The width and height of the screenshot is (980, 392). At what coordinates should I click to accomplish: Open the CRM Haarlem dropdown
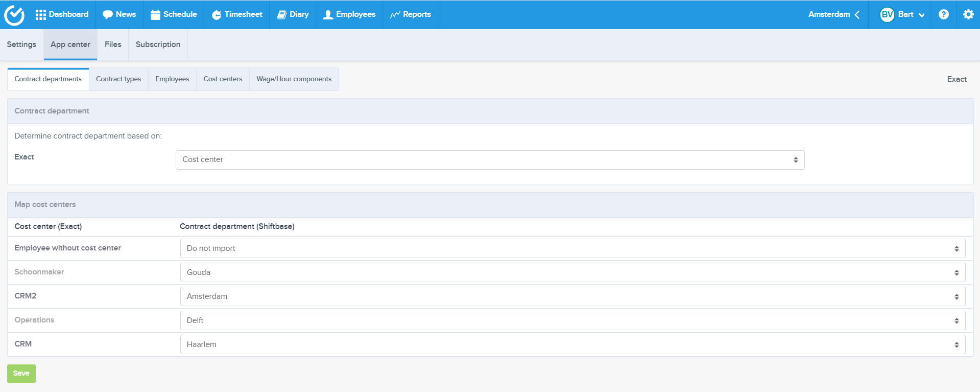[x=572, y=344]
